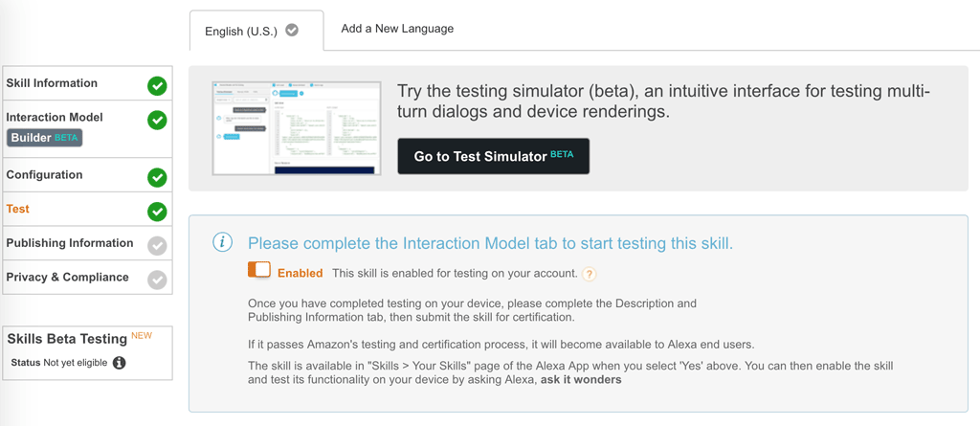The height and width of the screenshot is (426, 980).
Task: Click the 'If it passes Amazon's testing' sentence
Action: [501, 345]
